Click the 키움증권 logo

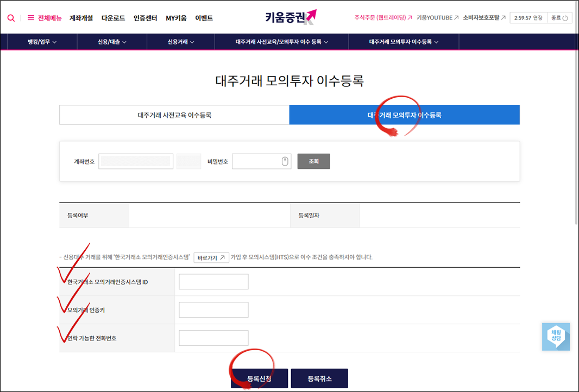pos(291,17)
